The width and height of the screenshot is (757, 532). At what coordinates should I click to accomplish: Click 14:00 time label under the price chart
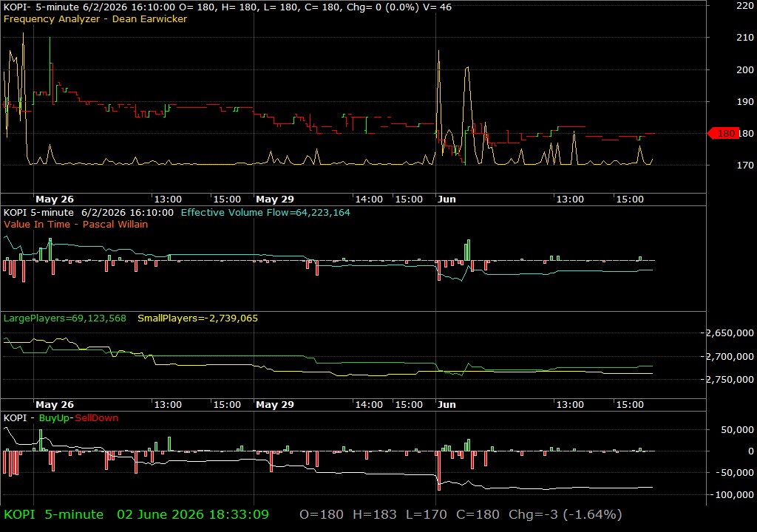(369, 199)
